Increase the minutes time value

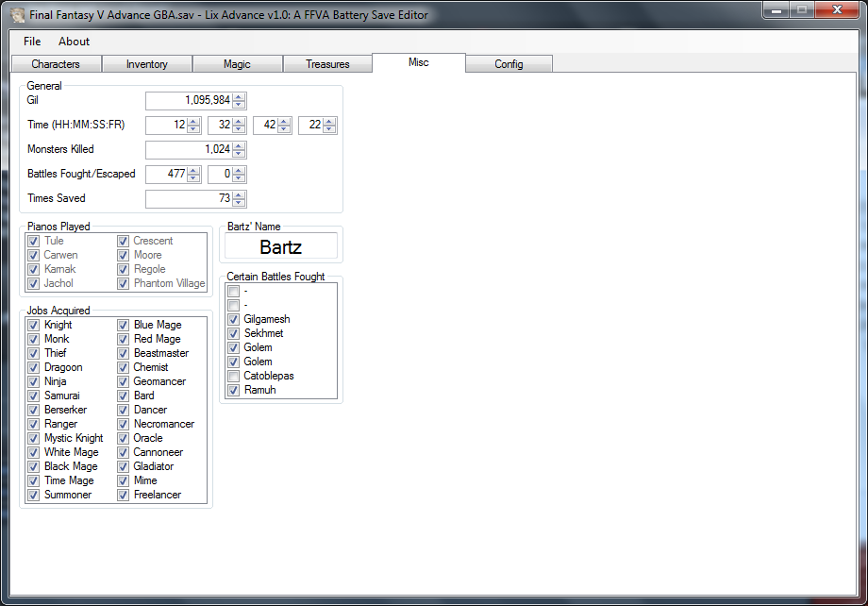(x=239, y=122)
